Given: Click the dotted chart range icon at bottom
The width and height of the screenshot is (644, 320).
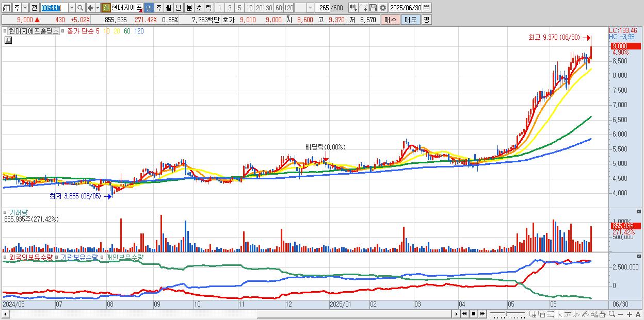Looking at the screenshot, I should (x=551, y=314).
